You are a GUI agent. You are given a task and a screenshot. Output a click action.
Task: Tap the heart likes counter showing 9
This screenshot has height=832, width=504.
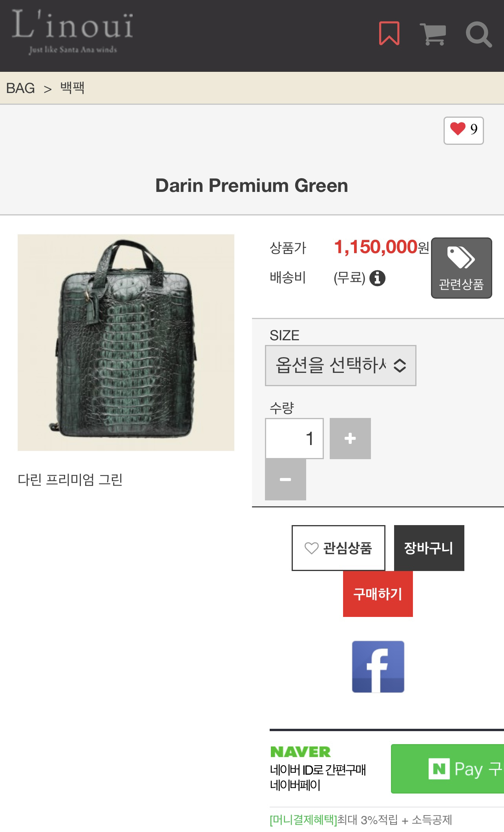(x=464, y=131)
